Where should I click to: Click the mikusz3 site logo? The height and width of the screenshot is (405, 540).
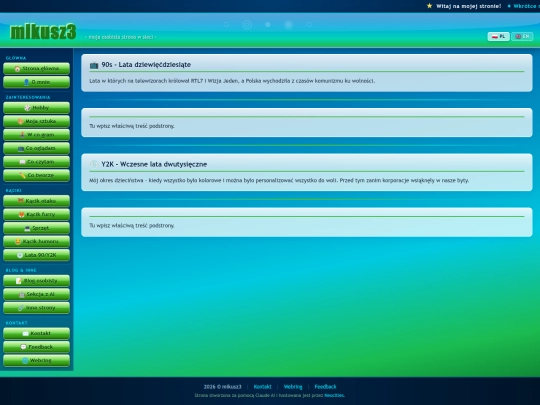[43, 32]
